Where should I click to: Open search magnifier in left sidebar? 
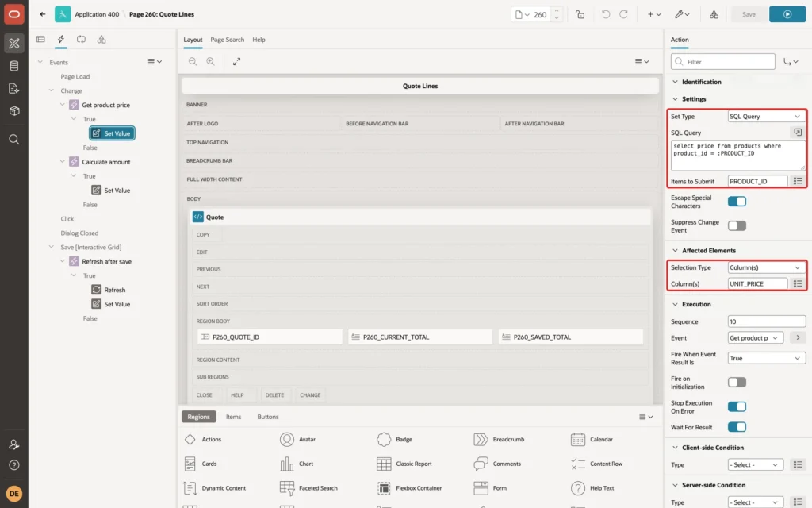14,140
